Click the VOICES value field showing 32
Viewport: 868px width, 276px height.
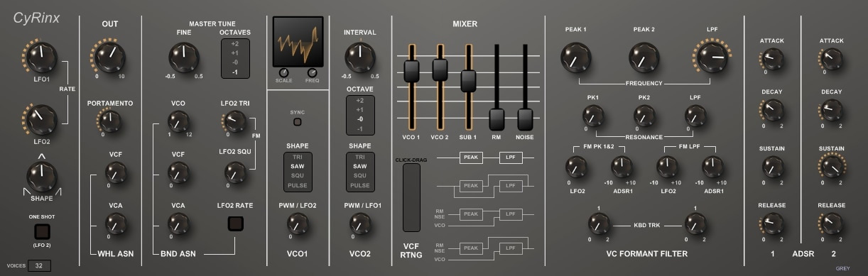pyautogui.click(x=38, y=266)
